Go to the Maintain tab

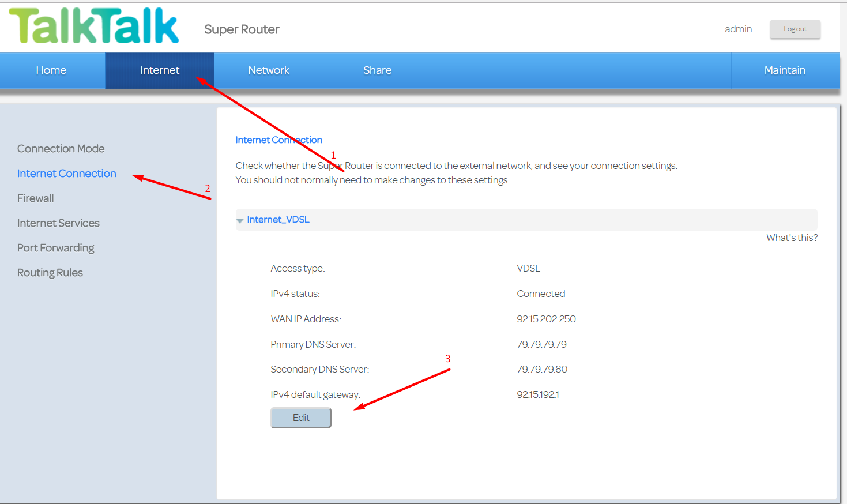[x=785, y=70]
